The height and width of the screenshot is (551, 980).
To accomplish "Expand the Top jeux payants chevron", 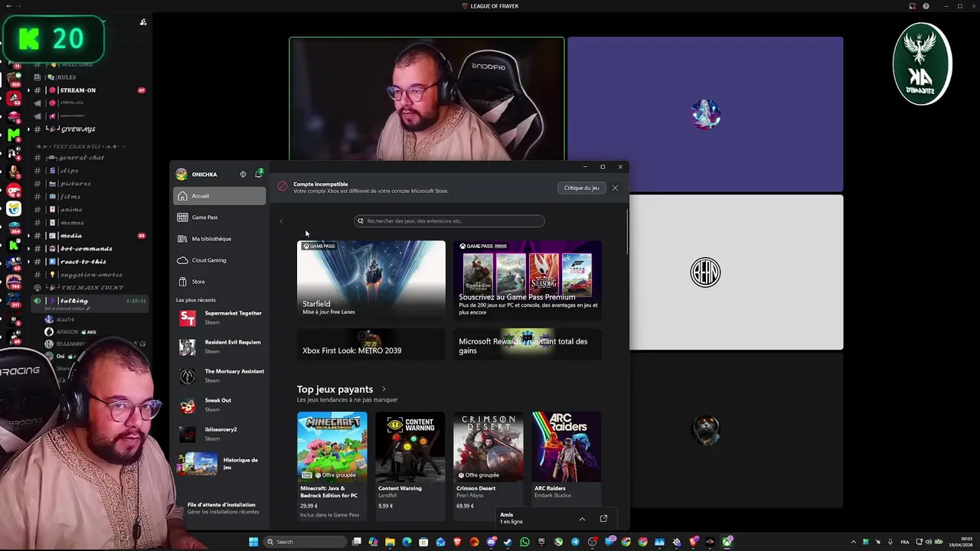I will tap(384, 390).
